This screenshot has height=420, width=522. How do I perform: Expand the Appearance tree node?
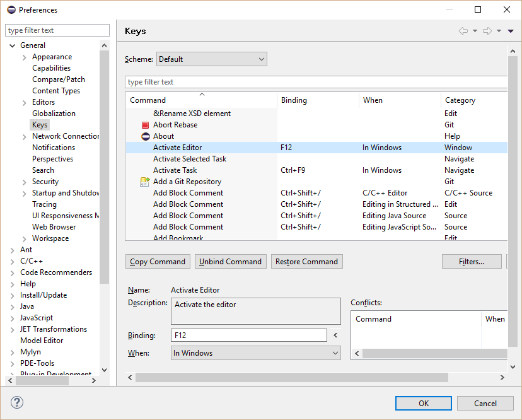coord(25,57)
